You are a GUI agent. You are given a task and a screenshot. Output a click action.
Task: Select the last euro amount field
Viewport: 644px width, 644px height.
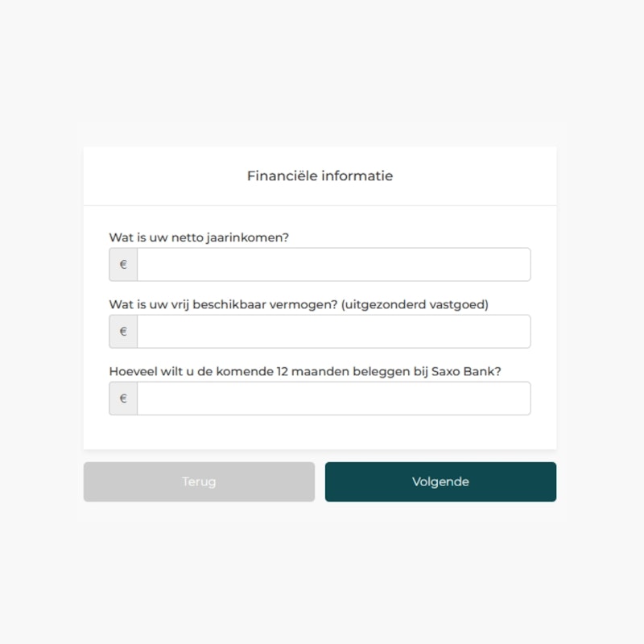click(x=334, y=398)
